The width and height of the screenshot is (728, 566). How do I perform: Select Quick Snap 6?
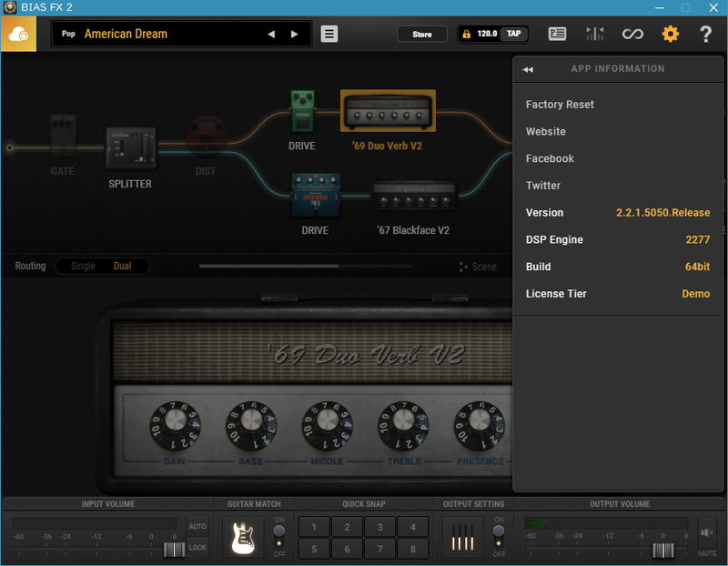(347, 549)
